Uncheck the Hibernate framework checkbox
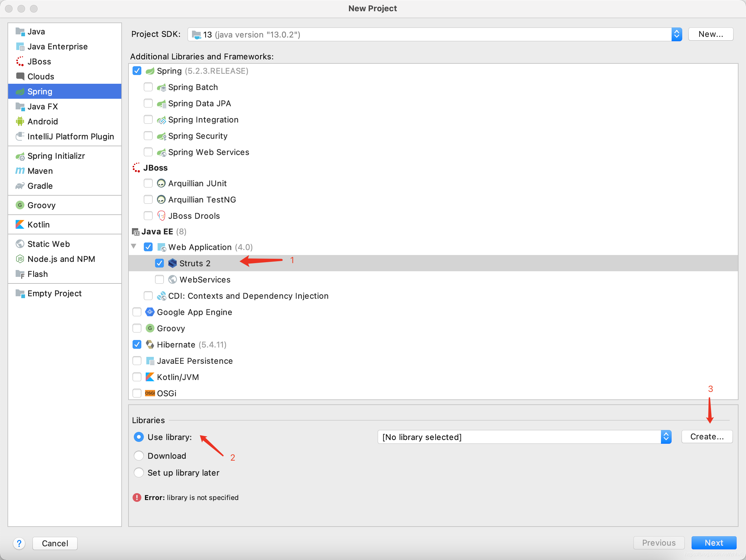Viewport: 746px width, 560px height. click(x=137, y=345)
